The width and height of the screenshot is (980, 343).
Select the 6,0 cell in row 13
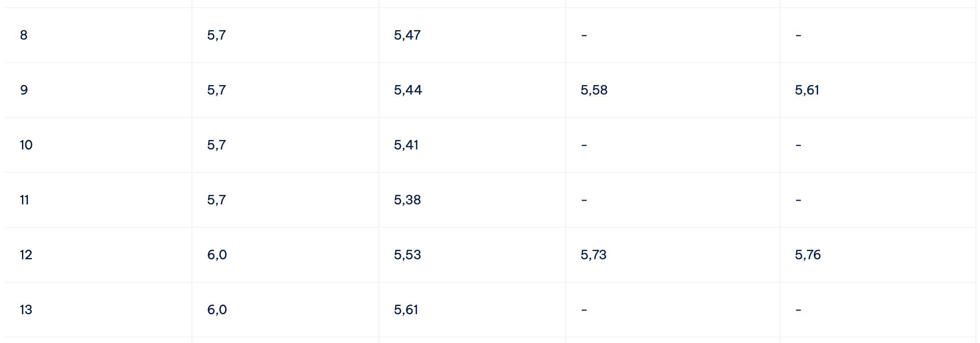coord(285,310)
